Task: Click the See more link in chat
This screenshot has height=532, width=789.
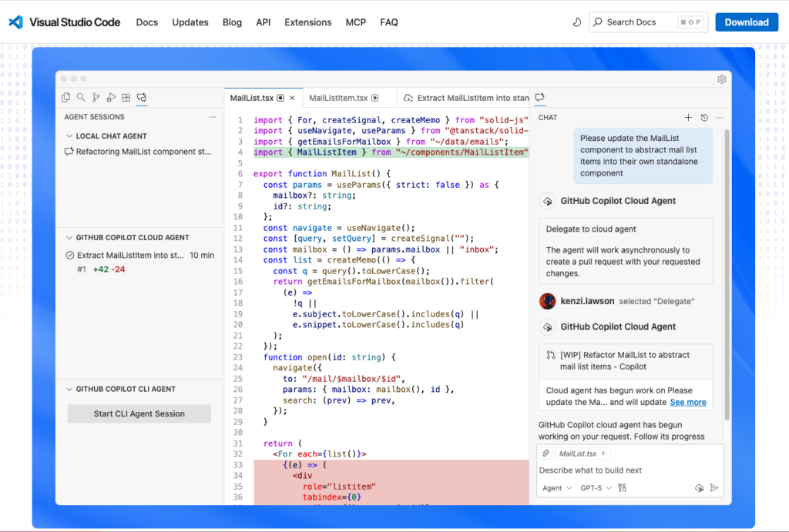Action: 687,402
